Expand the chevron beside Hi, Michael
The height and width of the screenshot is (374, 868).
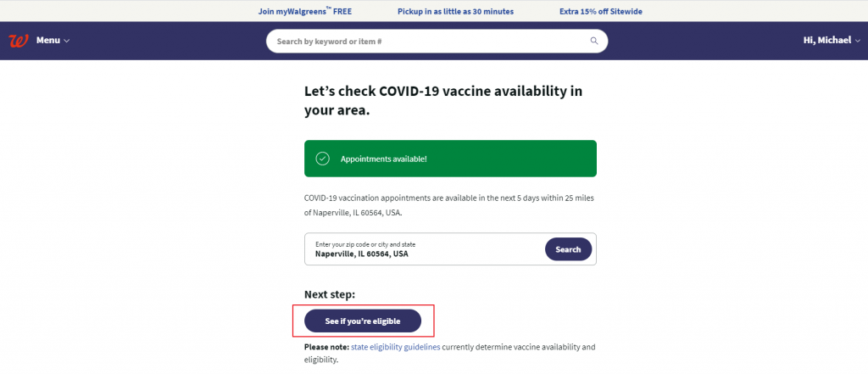(x=857, y=41)
